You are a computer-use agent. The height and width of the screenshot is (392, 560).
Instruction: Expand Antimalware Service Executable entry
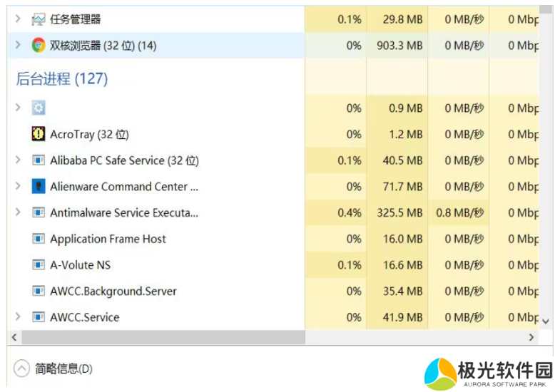click(x=18, y=212)
